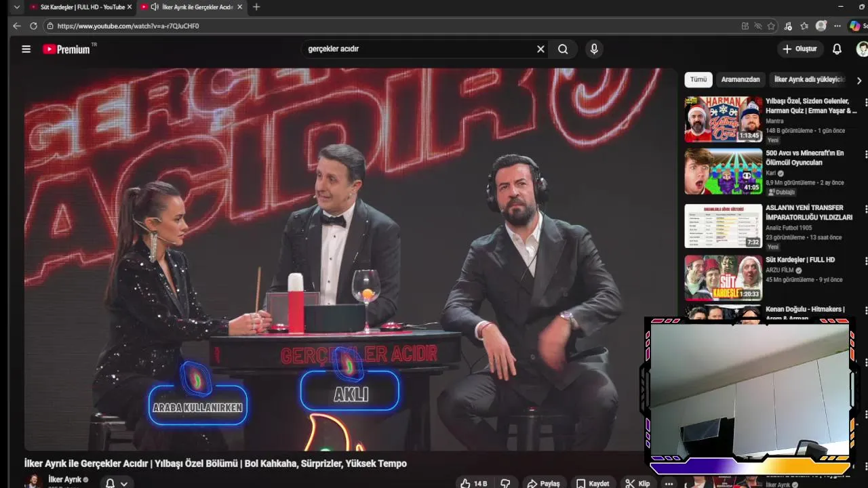Viewport: 868px width, 488px height.
Task: Close the Süt Kardeşler tab
Action: click(130, 7)
